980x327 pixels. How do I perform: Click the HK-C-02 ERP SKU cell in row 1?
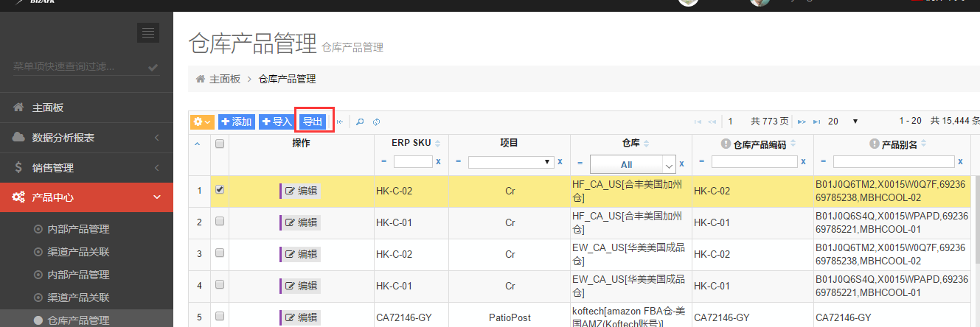(411, 191)
